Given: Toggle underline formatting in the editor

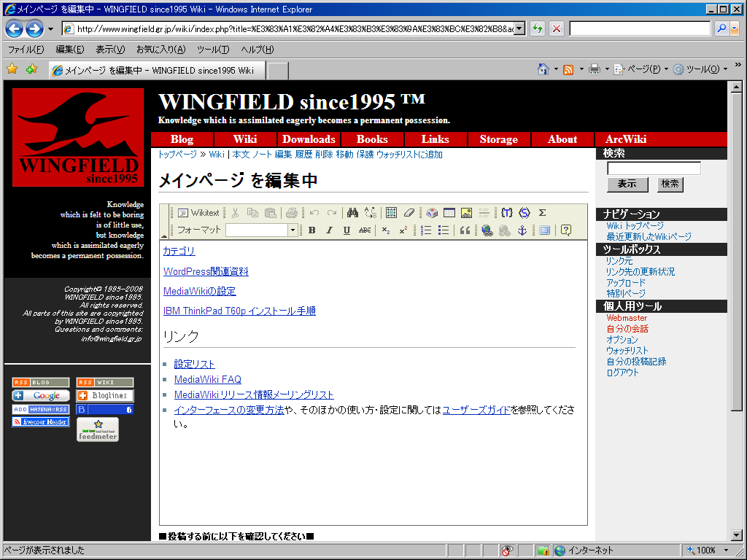Looking at the screenshot, I should click(347, 230).
